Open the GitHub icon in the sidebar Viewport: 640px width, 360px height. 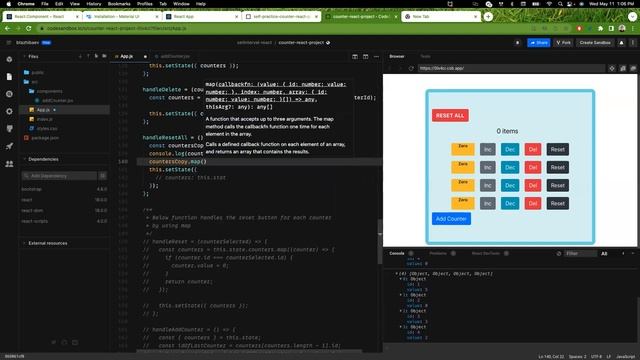click(9, 129)
